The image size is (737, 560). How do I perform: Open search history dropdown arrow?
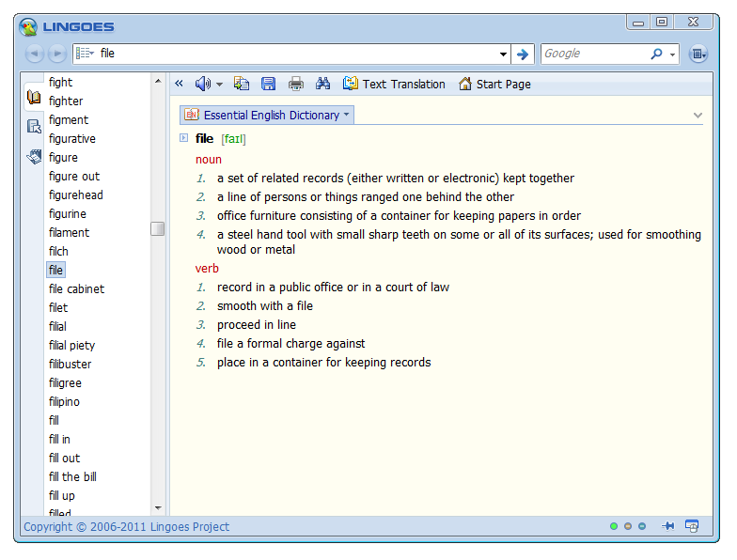coord(503,54)
